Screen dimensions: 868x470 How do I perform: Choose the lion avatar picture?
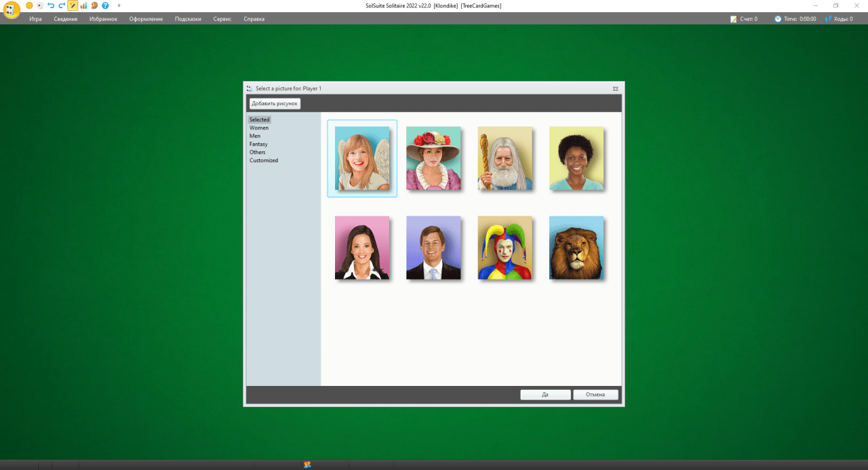point(576,248)
